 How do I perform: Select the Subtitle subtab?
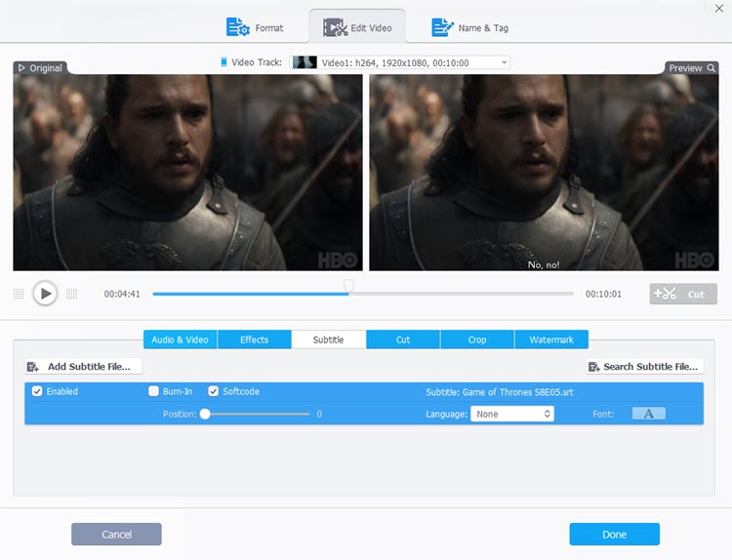[x=328, y=340]
